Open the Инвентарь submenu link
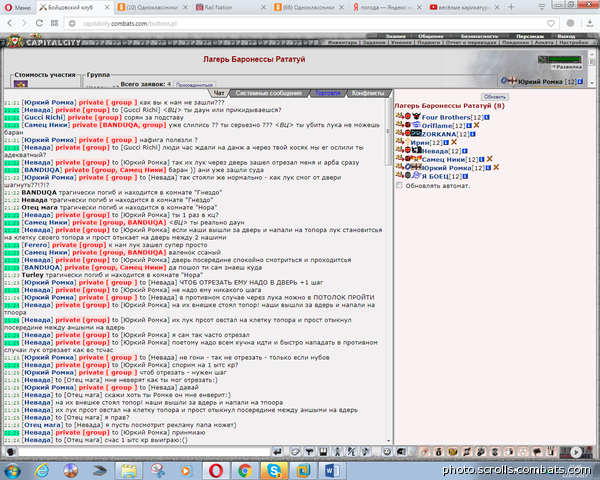This screenshot has width=600, height=480. pyautogui.click(x=342, y=42)
